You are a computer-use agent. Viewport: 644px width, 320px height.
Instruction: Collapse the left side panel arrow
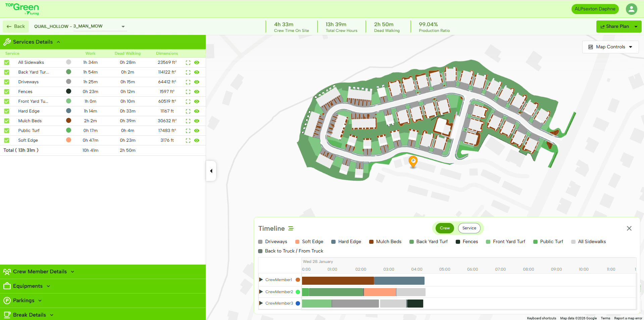pos(211,171)
